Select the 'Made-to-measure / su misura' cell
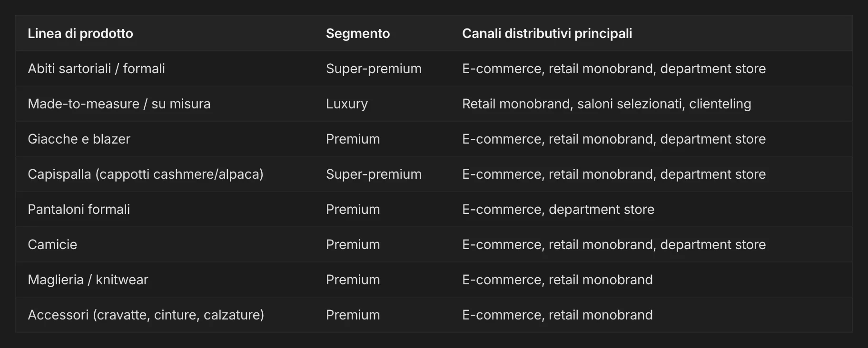 (x=119, y=104)
